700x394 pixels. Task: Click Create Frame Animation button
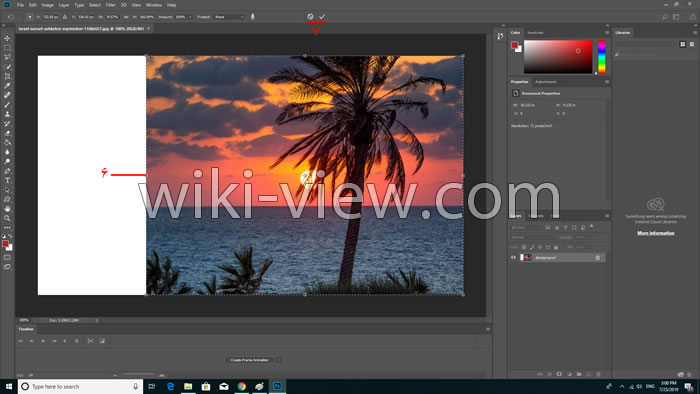point(250,360)
